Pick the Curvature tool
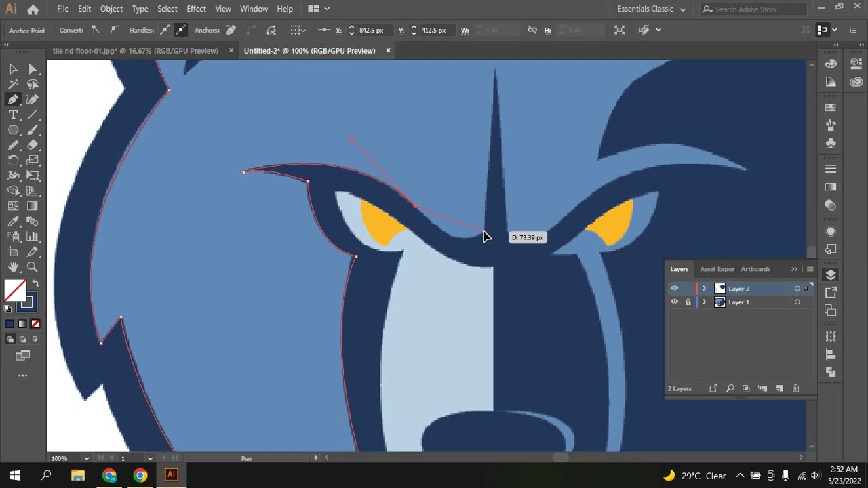 [33, 100]
